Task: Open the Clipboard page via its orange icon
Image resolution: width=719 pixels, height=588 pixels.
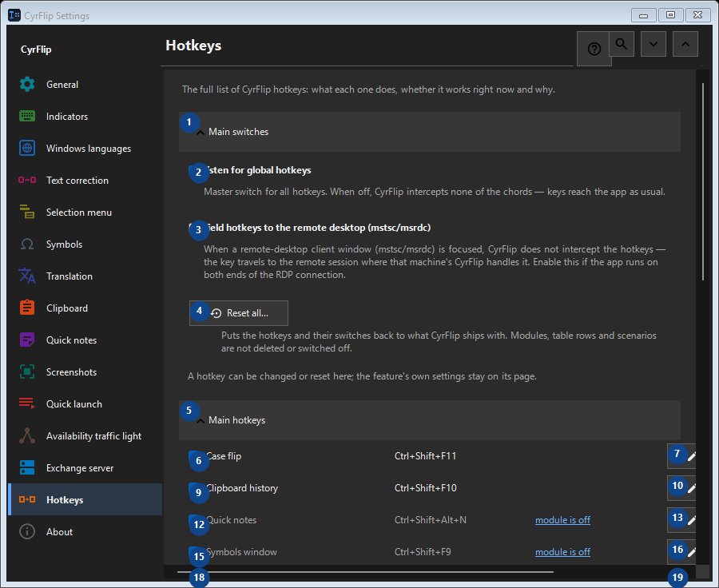Action: (x=27, y=308)
